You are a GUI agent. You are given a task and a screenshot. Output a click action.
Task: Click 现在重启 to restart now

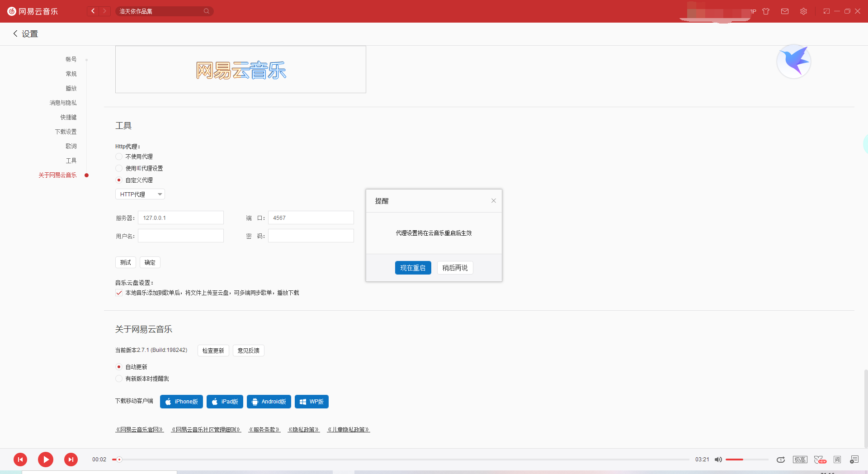(413, 268)
